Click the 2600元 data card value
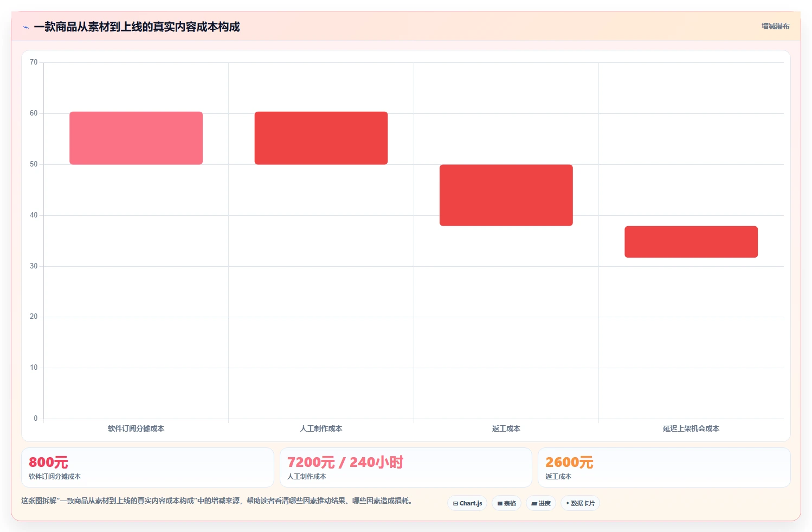This screenshot has width=812, height=532. [569, 463]
